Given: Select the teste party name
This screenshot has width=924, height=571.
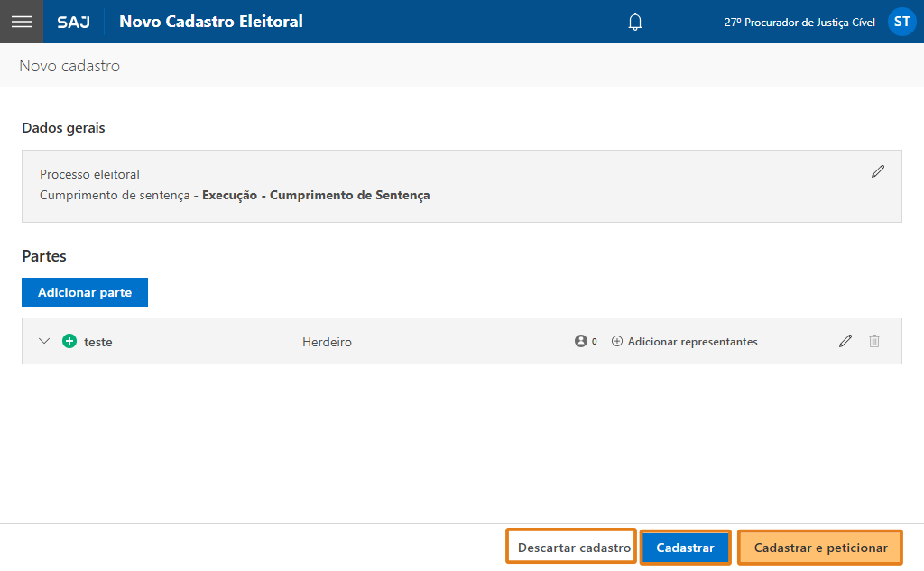Looking at the screenshot, I should pyautogui.click(x=97, y=342).
